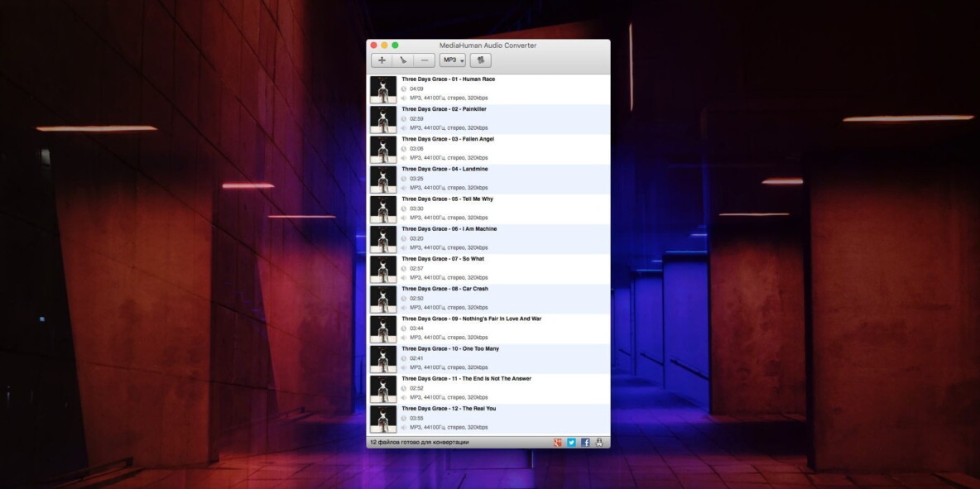Zoom the window with the green button

tap(395, 46)
